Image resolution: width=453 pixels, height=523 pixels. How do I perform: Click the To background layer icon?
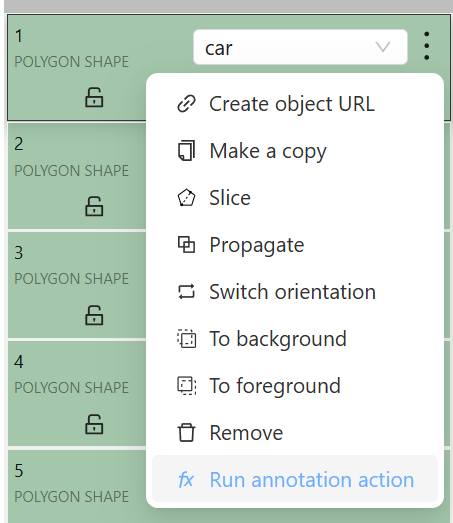pos(186,339)
